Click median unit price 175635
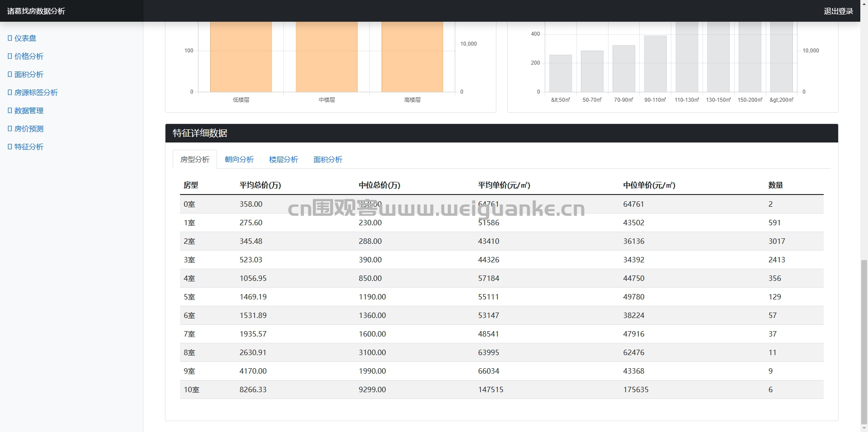Viewport: 868px width, 432px height. pyautogui.click(x=636, y=389)
